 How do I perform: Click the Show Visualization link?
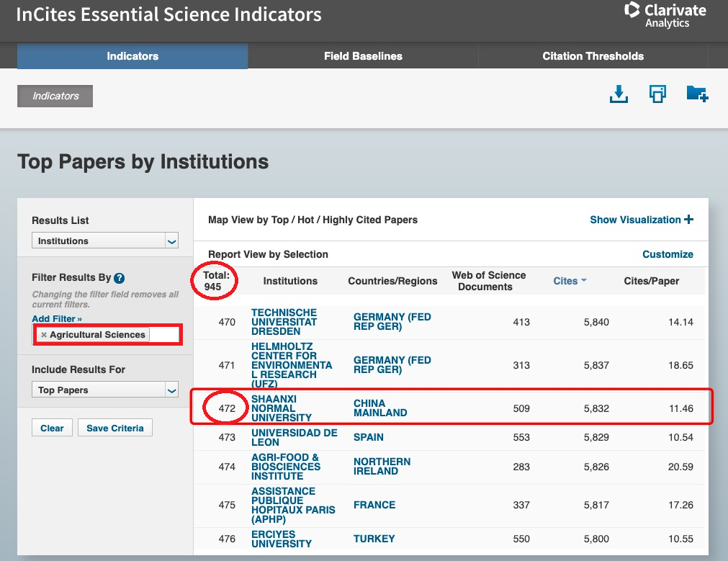(x=635, y=220)
